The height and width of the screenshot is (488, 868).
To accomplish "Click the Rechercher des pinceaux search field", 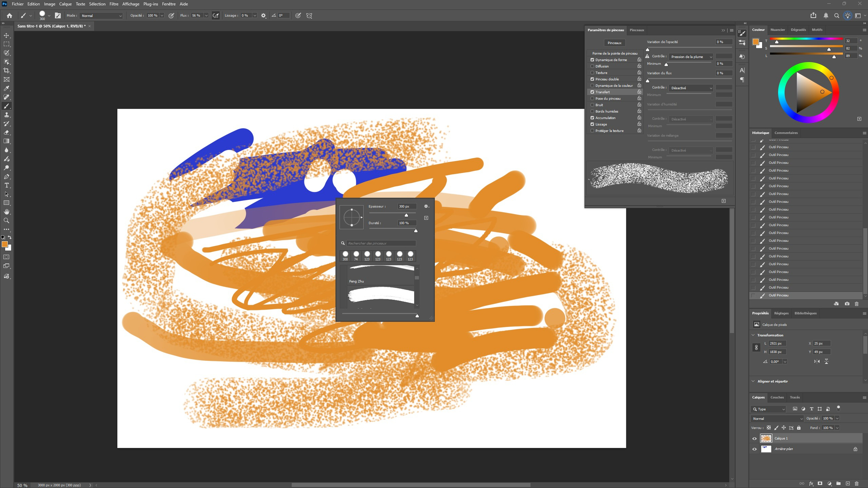I will (381, 243).
